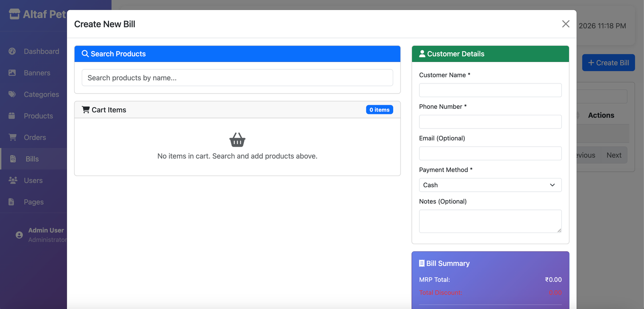The width and height of the screenshot is (644, 309).
Task: Click the magnifier icon in Search Products header
Action: tap(85, 54)
